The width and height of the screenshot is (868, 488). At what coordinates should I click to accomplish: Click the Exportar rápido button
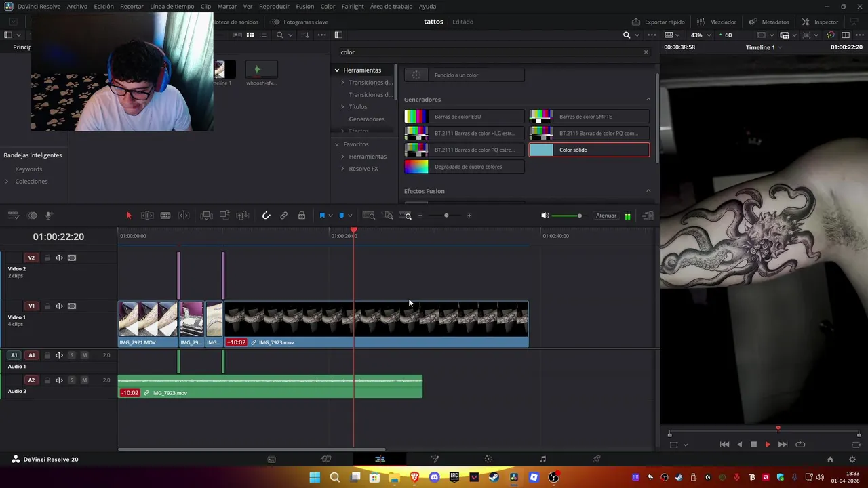(658, 22)
